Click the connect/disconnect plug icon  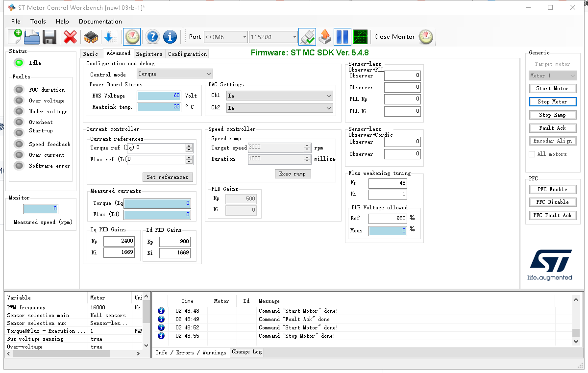pos(307,37)
